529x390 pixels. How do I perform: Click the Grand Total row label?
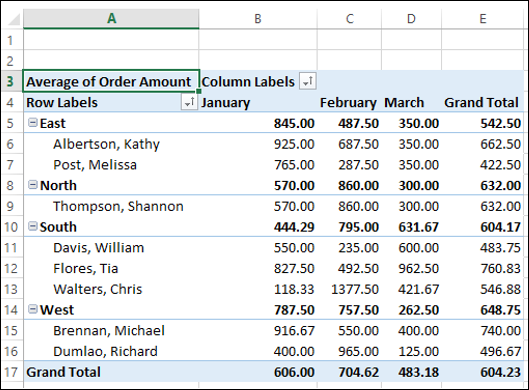[x=63, y=372]
